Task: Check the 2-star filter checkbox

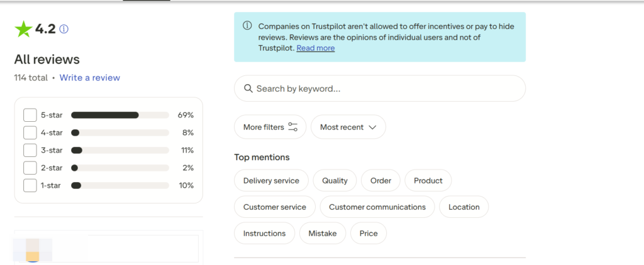Action: point(30,168)
